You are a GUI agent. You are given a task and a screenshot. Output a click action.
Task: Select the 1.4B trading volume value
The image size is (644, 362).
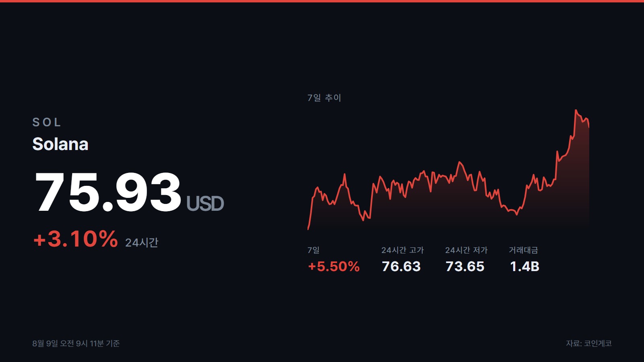point(524,266)
